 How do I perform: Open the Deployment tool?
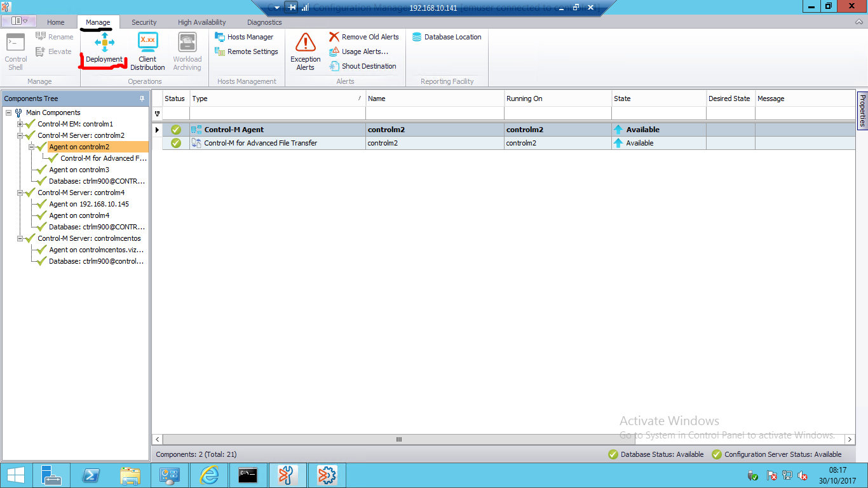[104, 50]
